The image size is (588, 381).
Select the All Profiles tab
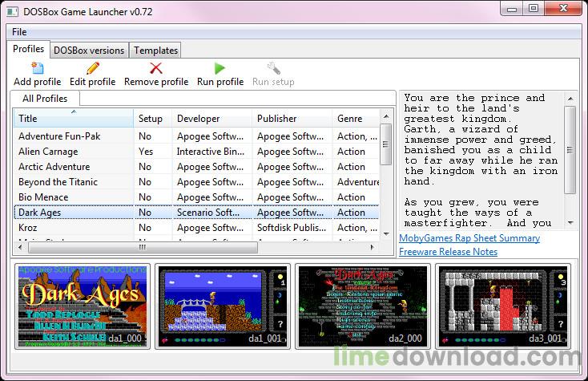pos(45,99)
